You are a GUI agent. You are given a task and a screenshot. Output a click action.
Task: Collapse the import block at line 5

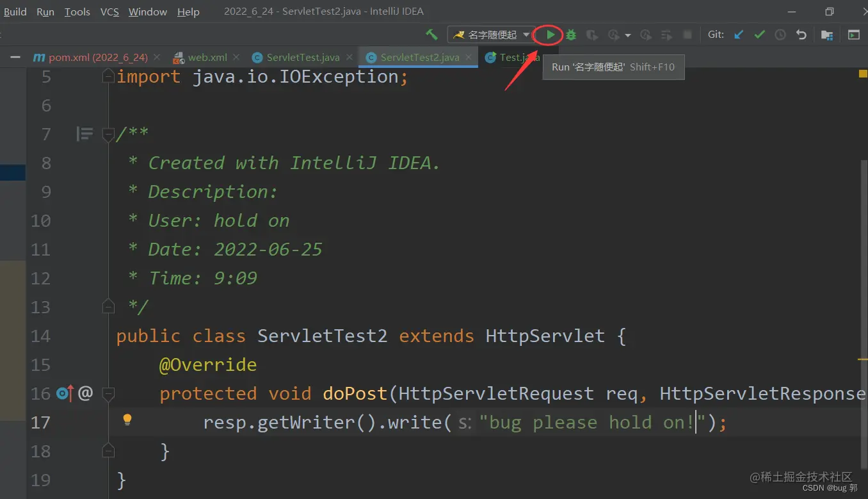tap(108, 77)
